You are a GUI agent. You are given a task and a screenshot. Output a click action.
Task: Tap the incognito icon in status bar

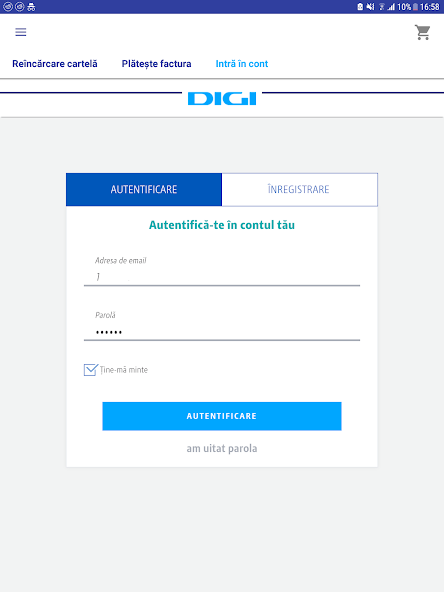(x=31, y=6)
